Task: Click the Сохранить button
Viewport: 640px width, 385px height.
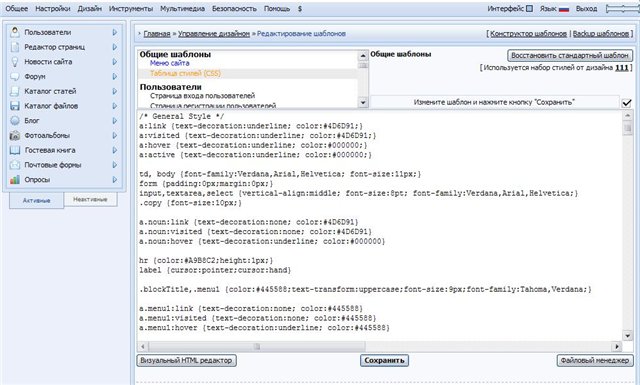Action: 384,361
